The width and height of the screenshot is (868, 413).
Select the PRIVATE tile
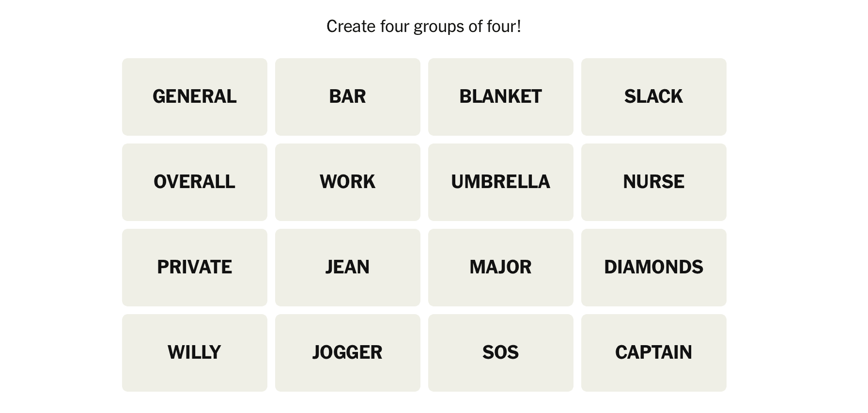click(194, 267)
